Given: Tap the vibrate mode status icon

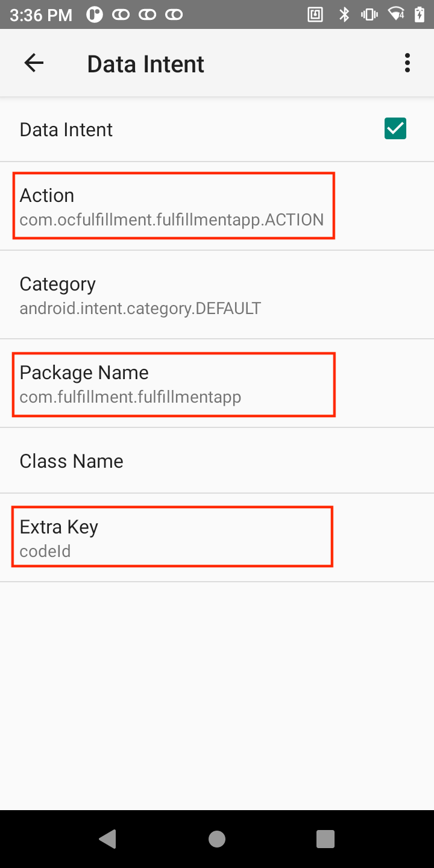Looking at the screenshot, I should [369, 14].
